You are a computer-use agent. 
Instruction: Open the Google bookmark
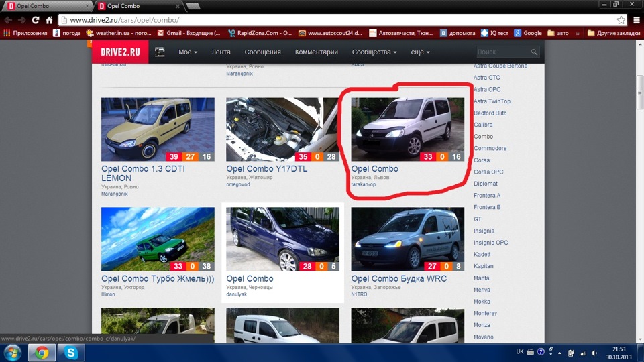(528, 33)
